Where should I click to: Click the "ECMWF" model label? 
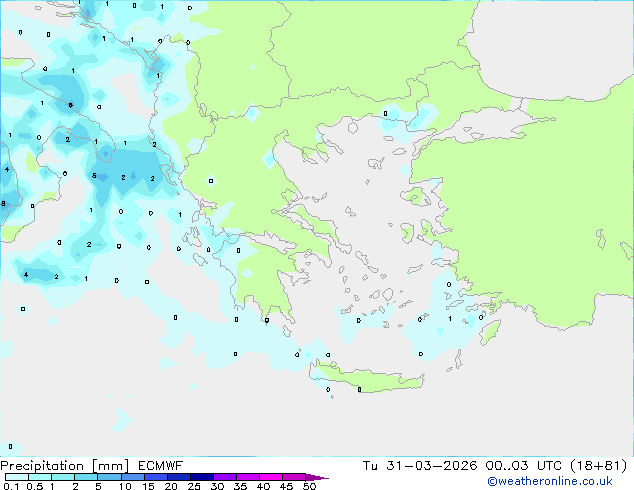tap(161, 466)
